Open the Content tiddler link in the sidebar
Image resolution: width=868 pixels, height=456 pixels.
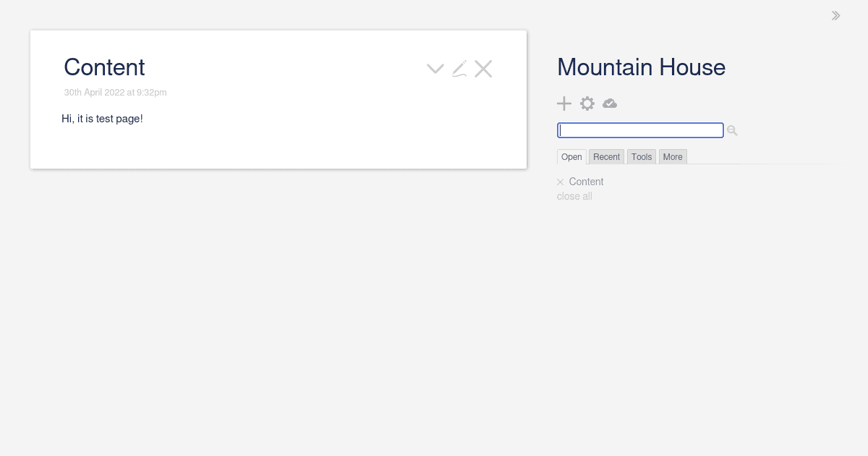586,182
